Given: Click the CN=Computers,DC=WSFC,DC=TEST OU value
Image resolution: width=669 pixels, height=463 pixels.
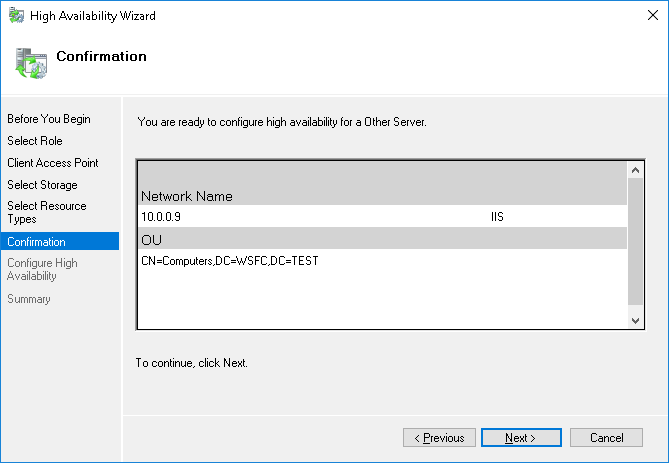Looking at the screenshot, I should [230, 261].
